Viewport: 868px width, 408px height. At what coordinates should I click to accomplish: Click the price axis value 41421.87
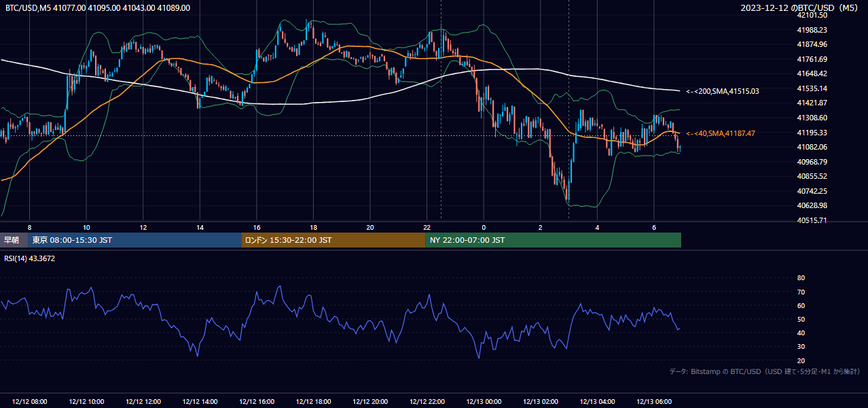812,103
